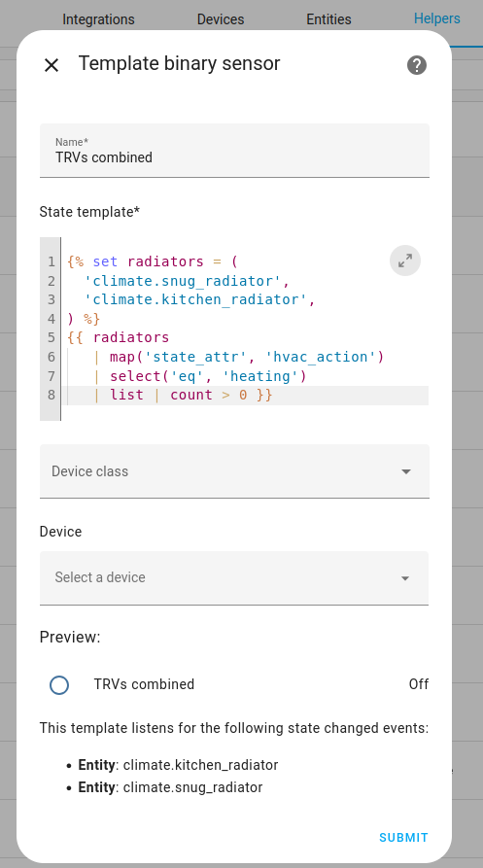
Task: Click the Name field containing TRVs combined
Action: tap(234, 150)
